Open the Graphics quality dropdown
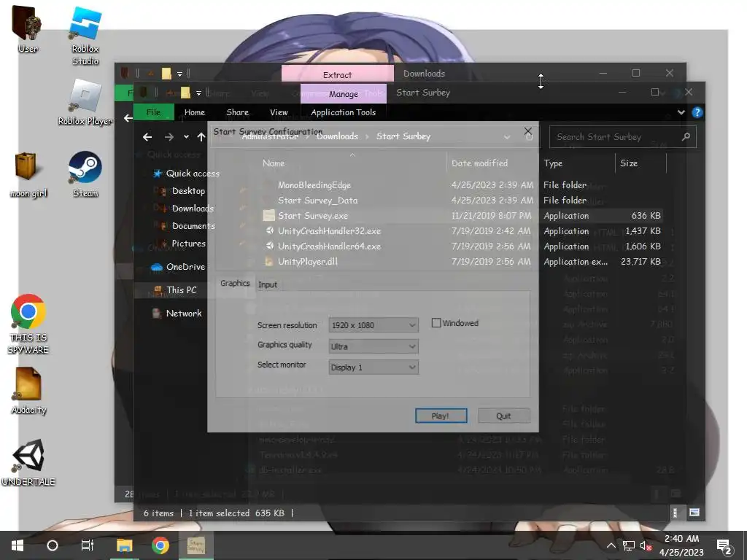This screenshot has height=560, width=747. tap(373, 346)
